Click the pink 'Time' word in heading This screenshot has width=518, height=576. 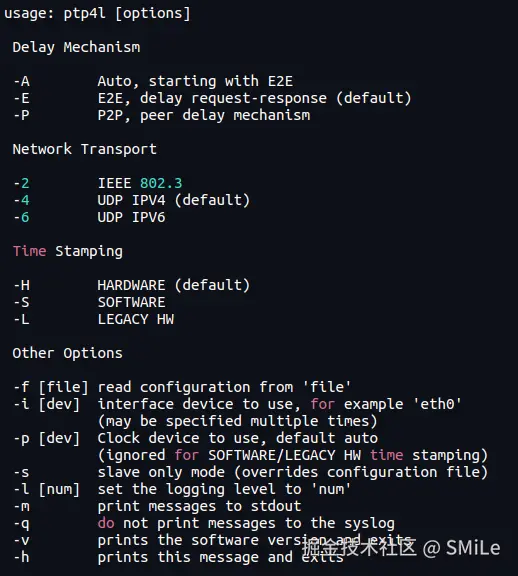pyautogui.click(x=29, y=251)
